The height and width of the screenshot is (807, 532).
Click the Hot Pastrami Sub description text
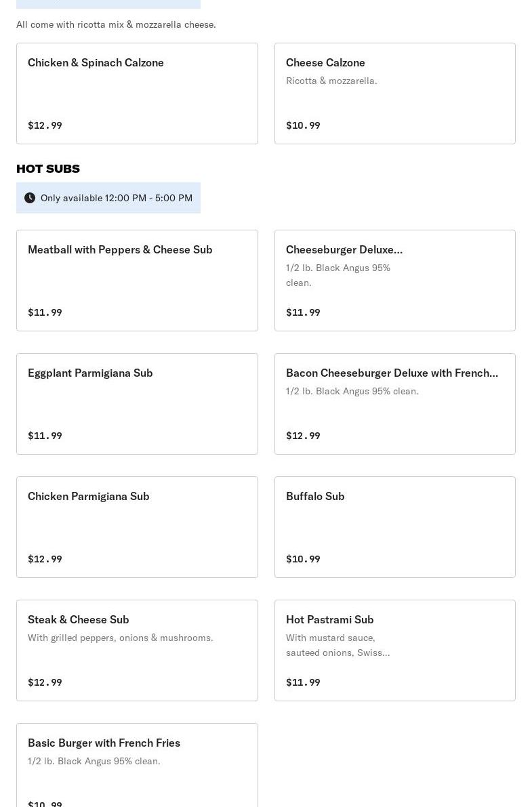(337, 645)
